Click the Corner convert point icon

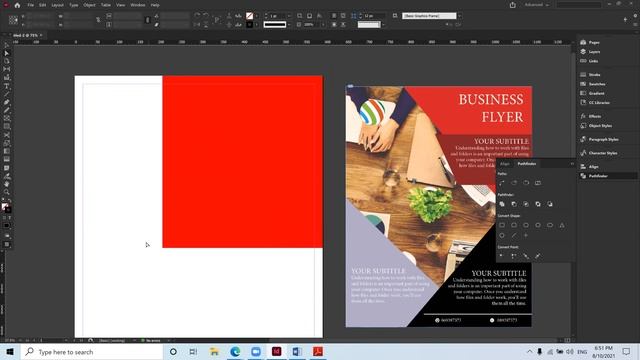(514, 256)
